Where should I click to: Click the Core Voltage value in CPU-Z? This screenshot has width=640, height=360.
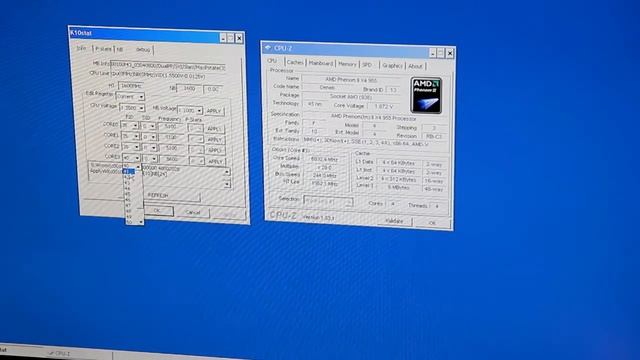tap(383, 106)
